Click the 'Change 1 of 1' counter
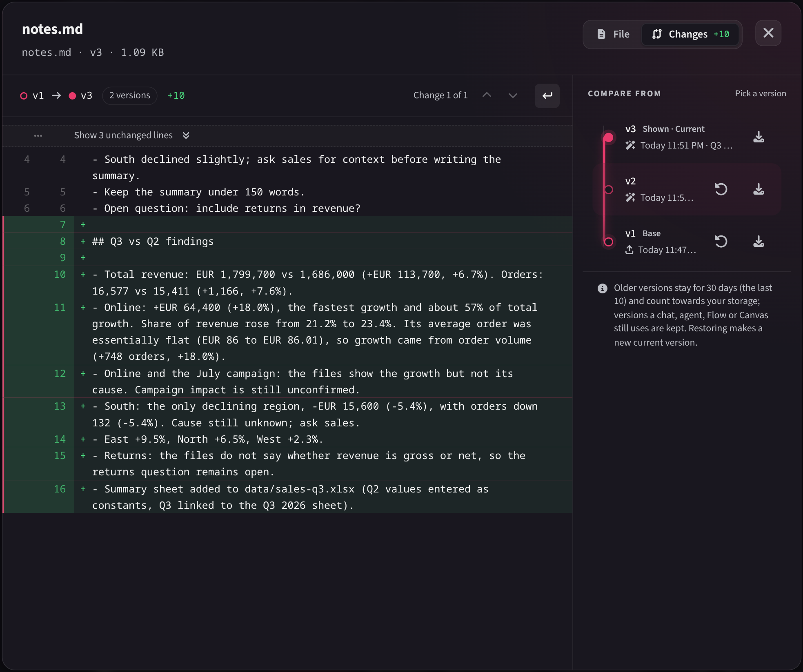Image resolution: width=803 pixels, height=672 pixels. (440, 95)
